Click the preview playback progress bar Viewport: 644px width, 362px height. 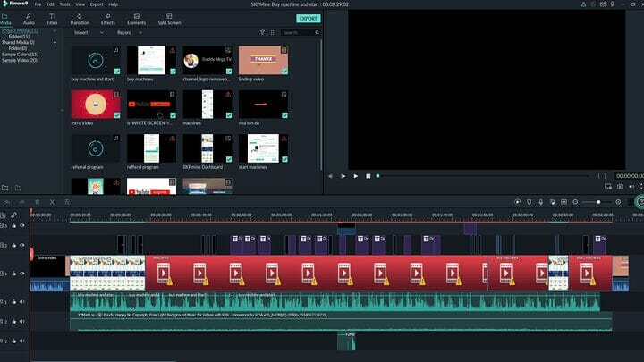point(483,176)
